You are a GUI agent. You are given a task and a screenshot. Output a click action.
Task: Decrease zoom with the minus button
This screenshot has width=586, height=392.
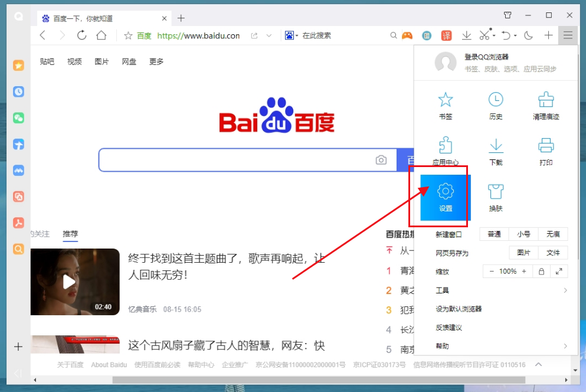click(x=492, y=272)
